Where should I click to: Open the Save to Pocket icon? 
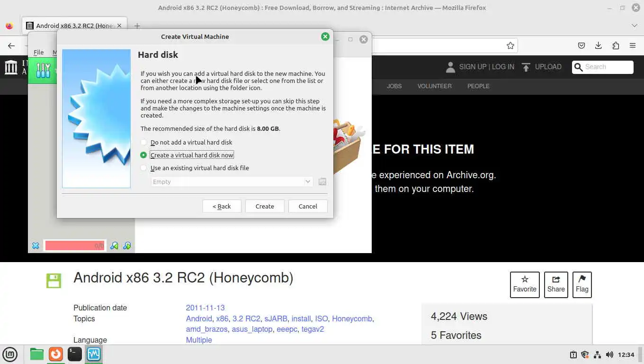(581, 45)
